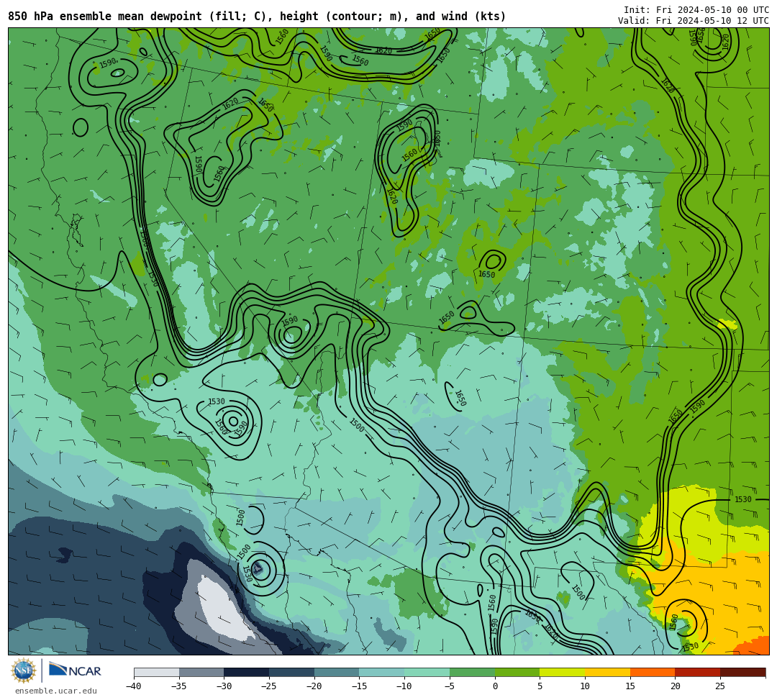This screenshot has height=700, width=777.
Task: Pick the dark blue -25 to -20 swatch
Action: click(292, 672)
